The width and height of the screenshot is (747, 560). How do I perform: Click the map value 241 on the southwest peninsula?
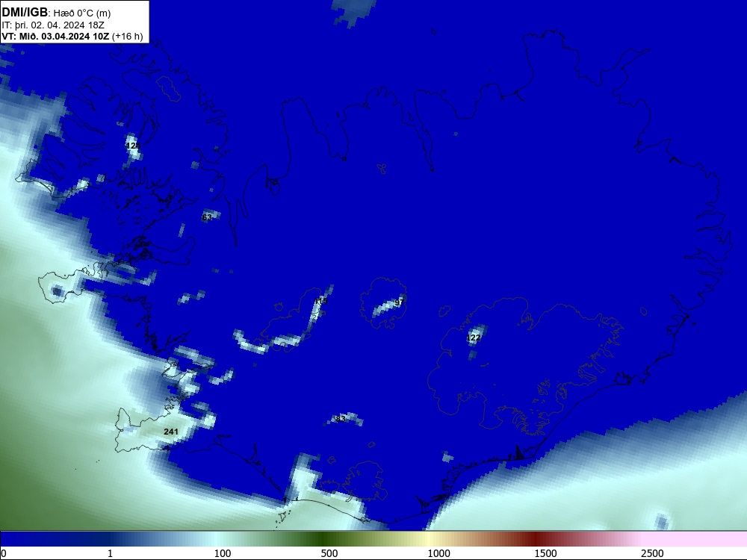coord(170,432)
